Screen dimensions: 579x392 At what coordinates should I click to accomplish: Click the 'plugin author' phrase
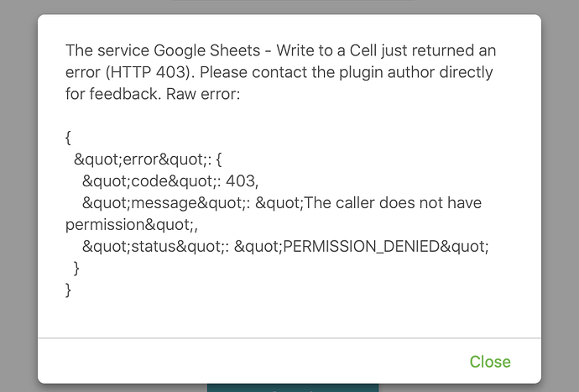coord(387,72)
